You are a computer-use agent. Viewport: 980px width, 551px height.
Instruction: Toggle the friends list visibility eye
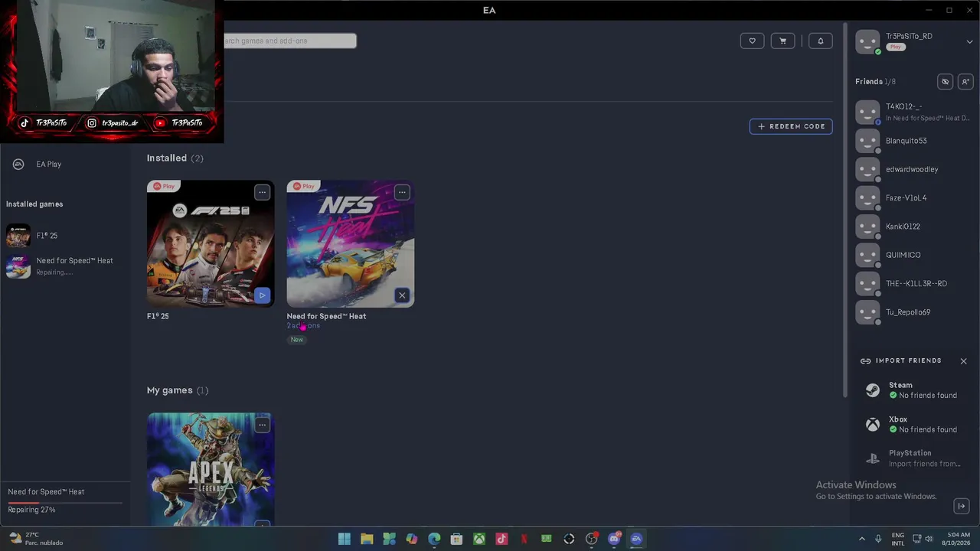click(x=946, y=81)
